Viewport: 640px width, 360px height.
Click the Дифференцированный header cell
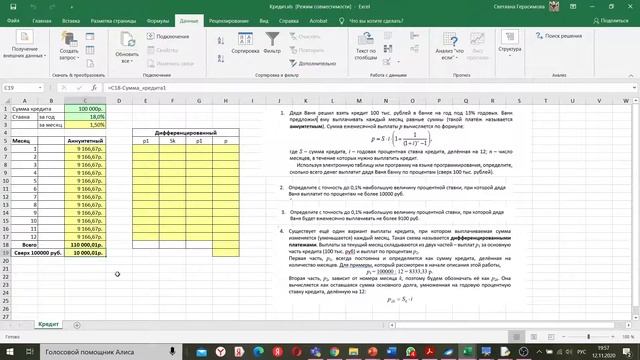(186, 133)
